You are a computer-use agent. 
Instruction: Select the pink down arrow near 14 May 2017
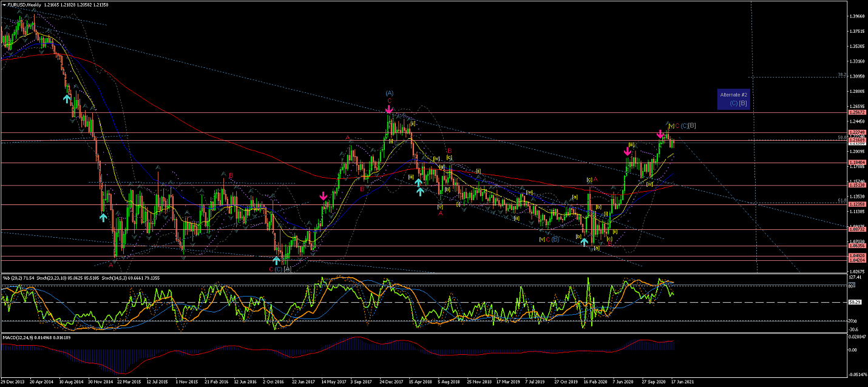point(324,196)
